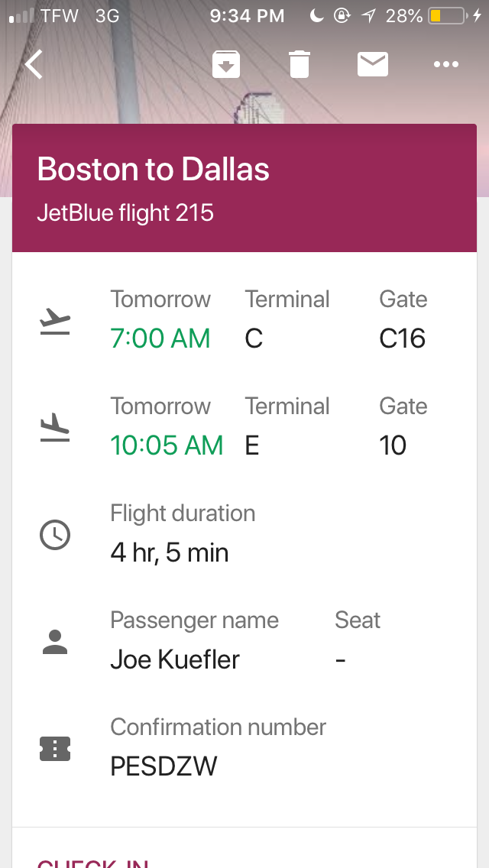Tap the 10:05 AM arrival time
This screenshot has width=489, height=868.
(x=167, y=445)
